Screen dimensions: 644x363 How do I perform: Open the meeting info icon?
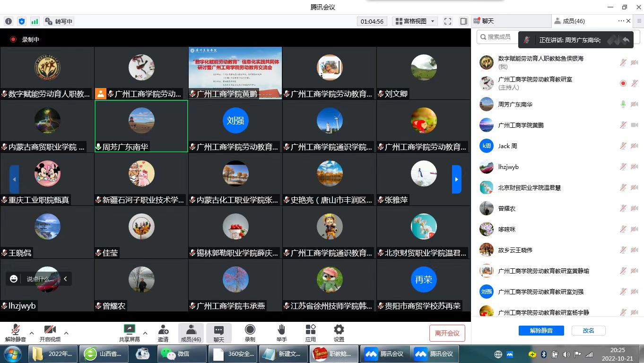(x=9, y=21)
